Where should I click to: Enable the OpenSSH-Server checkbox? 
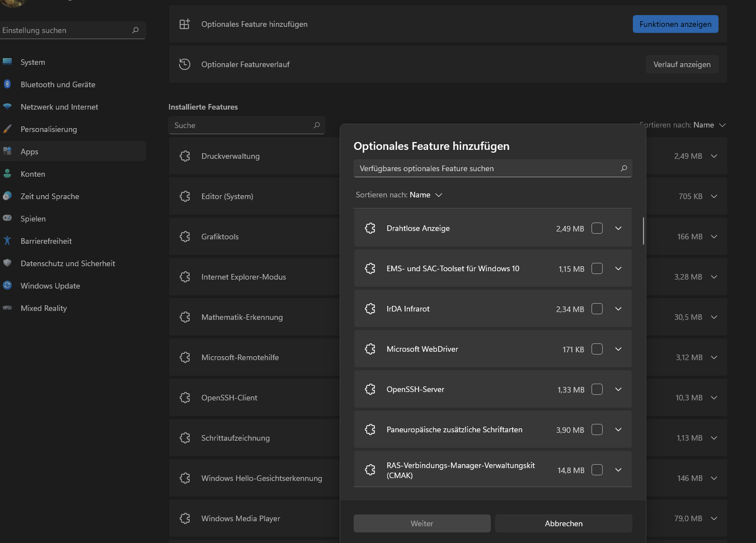point(597,389)
